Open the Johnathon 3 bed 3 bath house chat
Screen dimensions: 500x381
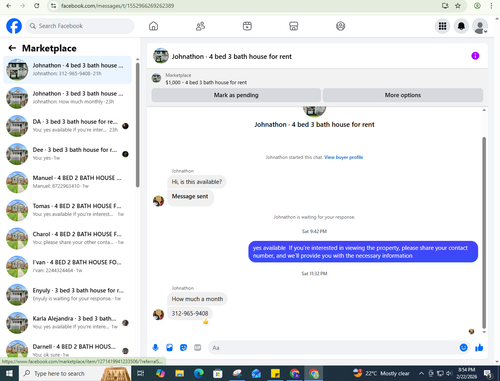point(67,98)
